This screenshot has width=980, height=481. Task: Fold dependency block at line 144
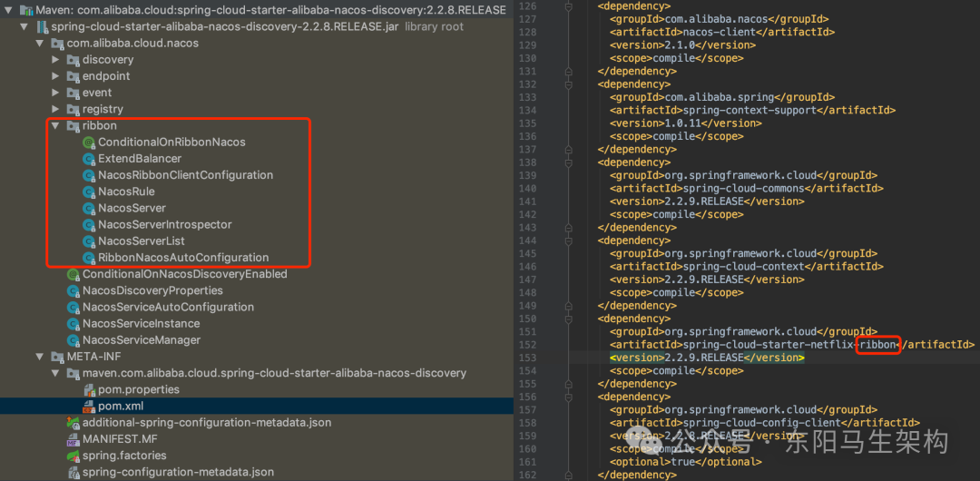click(x=568, y=240)
